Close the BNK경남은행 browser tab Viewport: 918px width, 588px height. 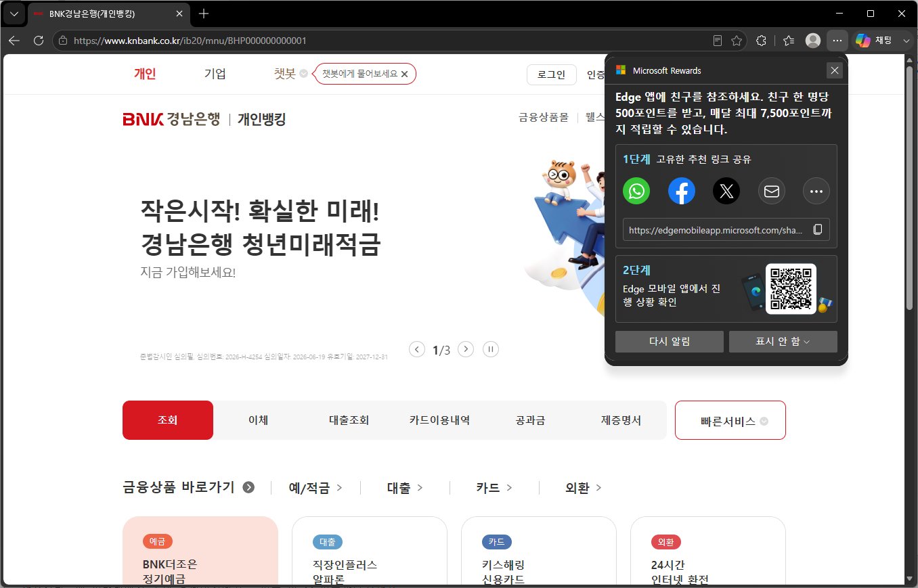180,14
